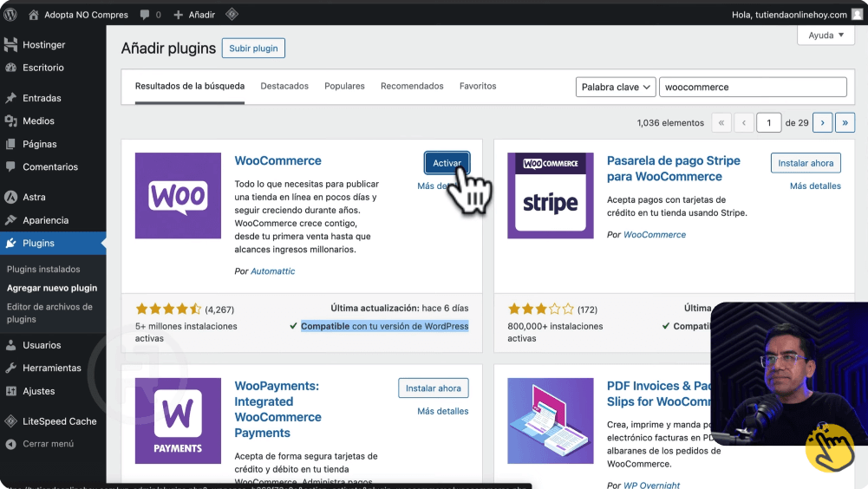868x489 pixels.
Task: Switch to the Recomendados tab
Action: 412,87
